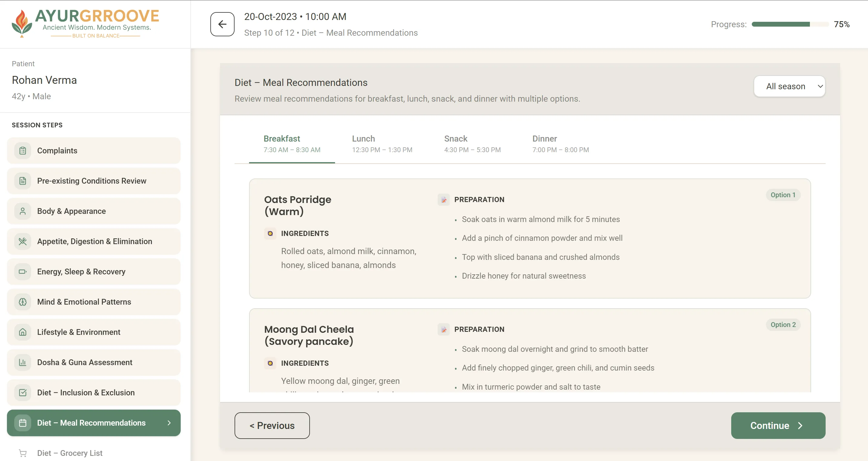Screen dimensions: 868x461
Task: Click the Energy, Sleep battery icon
Action: [23, 272]
